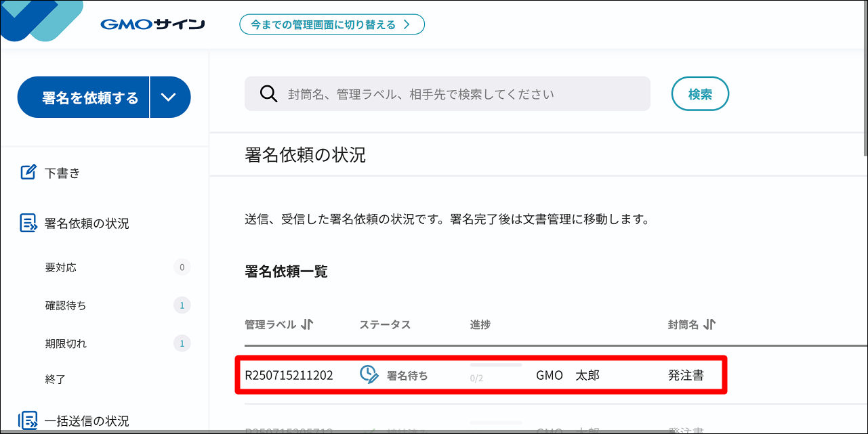
Task: Click the 署名を依頼する button
Action: coord(83,97)
